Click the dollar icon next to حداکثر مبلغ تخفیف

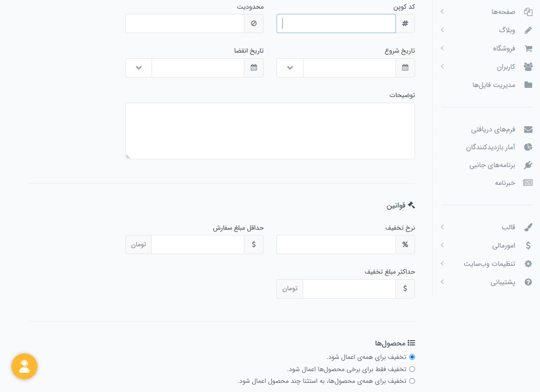coord(405,288)
